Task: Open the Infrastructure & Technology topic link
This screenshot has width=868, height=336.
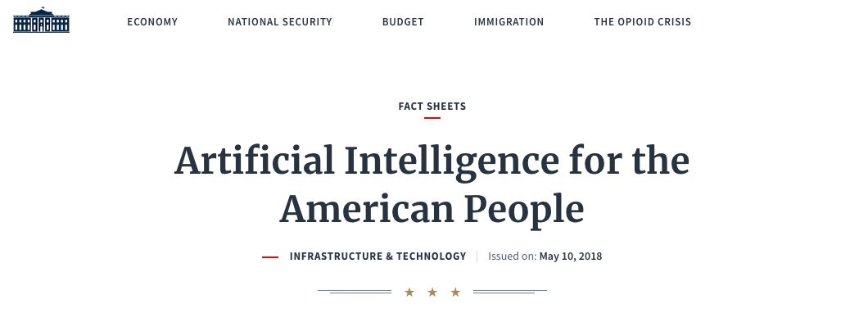Action: (x=377, y=257)
